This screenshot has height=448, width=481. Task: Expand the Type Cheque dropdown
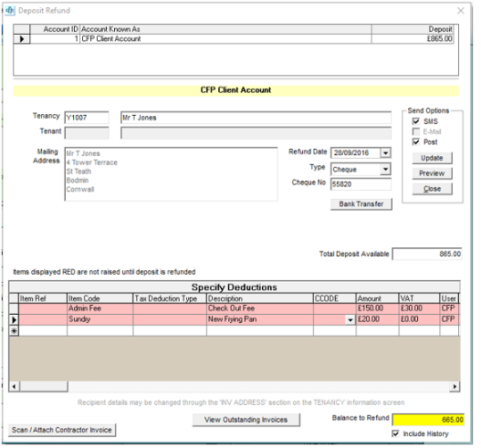coord(385,170)
